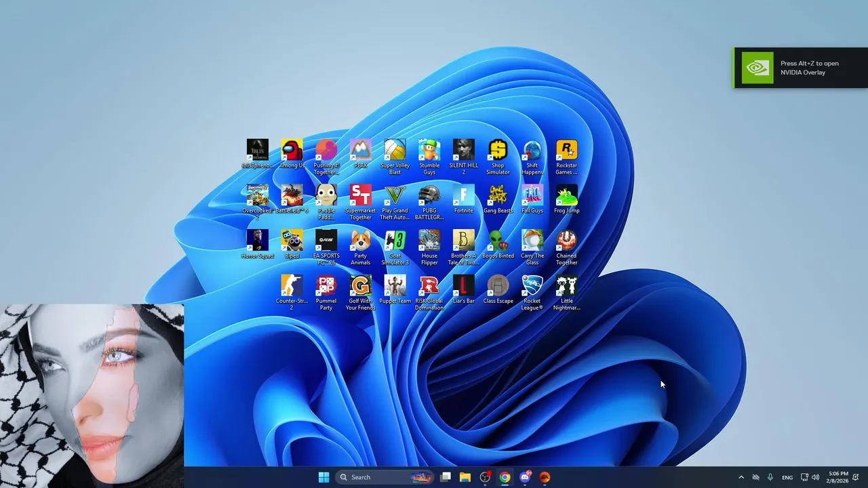Viewport: 868px width, 488px height.
Task: Click the Shift Happens icon
Action: pos(532,157)
